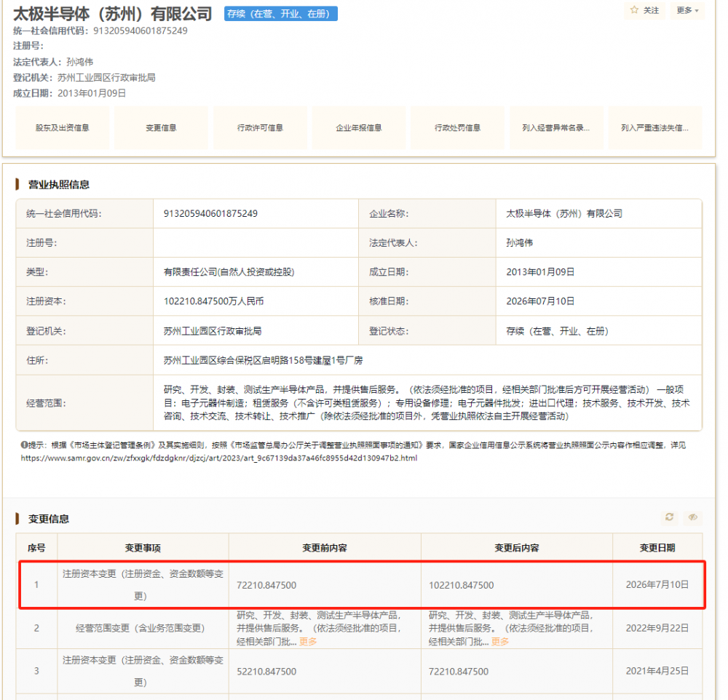Expand 更多 in 变更后内容 of row 2

pos(500,642)
